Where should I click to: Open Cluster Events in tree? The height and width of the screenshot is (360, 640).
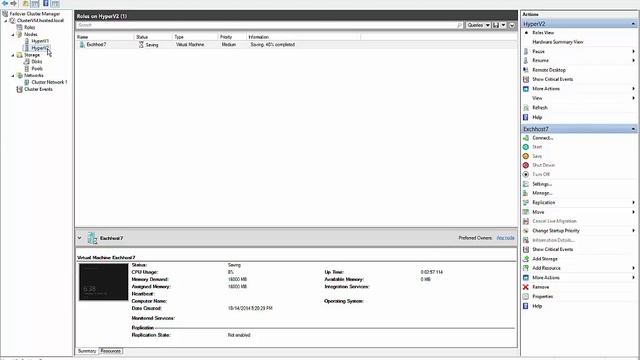(x=38, y=89)
